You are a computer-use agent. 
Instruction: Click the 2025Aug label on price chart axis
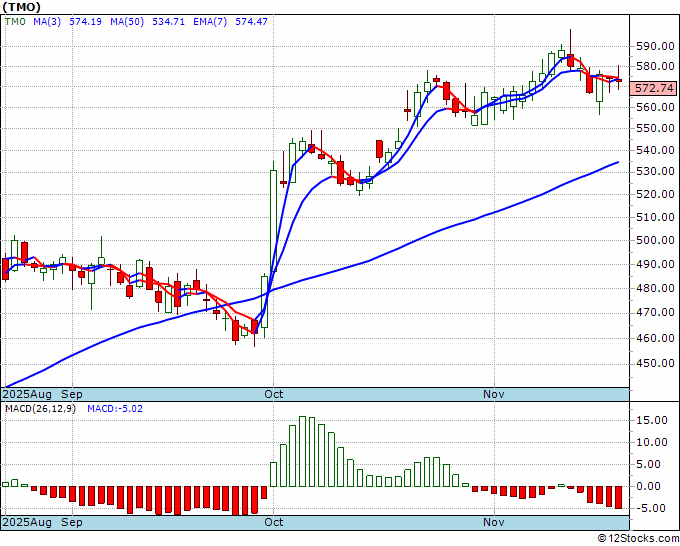click(27, 394)
